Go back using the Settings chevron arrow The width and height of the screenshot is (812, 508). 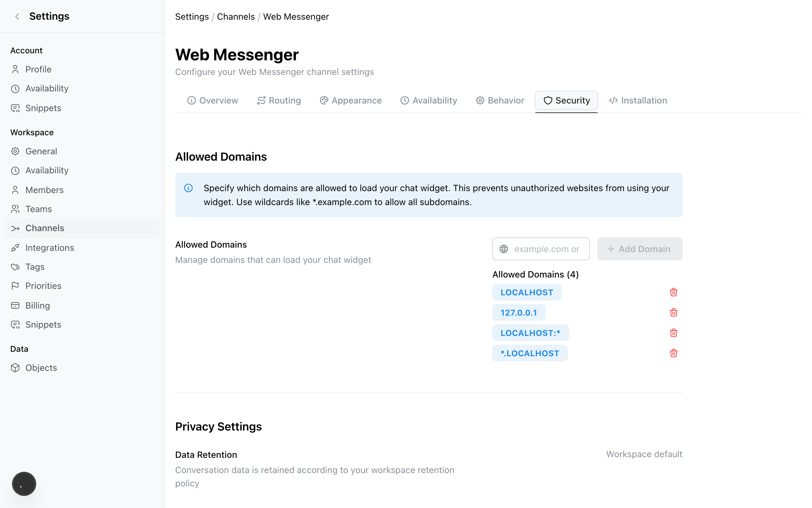coord(17,16)
